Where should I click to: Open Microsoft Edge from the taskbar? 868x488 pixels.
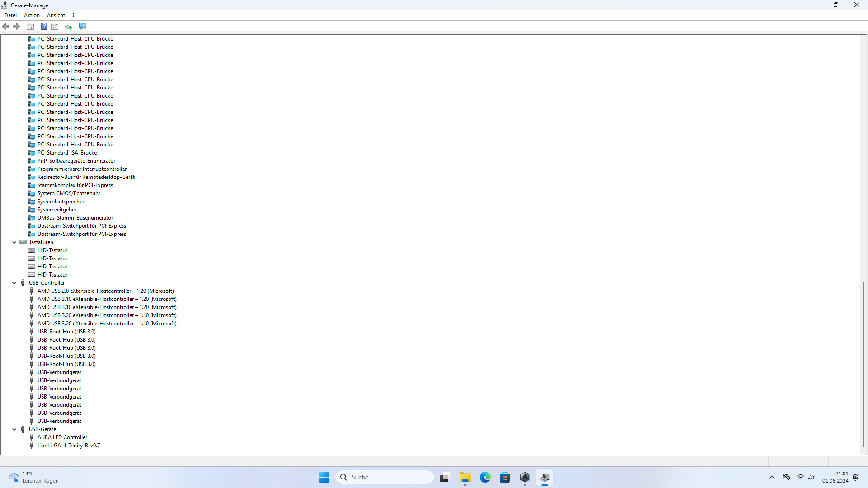pos(485,477)
